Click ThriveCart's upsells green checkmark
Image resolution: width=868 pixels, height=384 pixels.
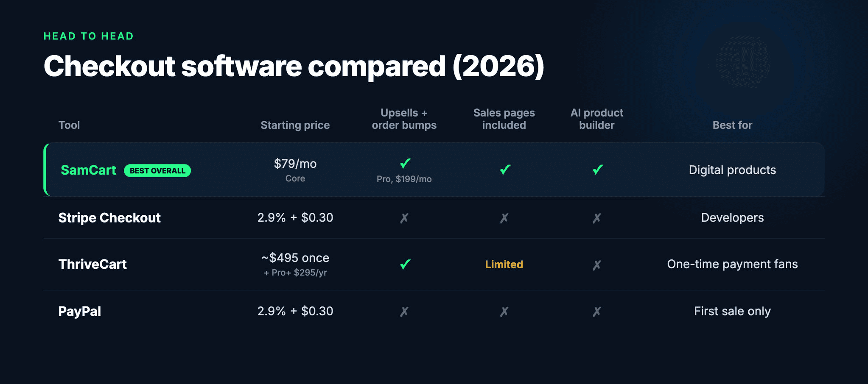click(x=405, y=264)
